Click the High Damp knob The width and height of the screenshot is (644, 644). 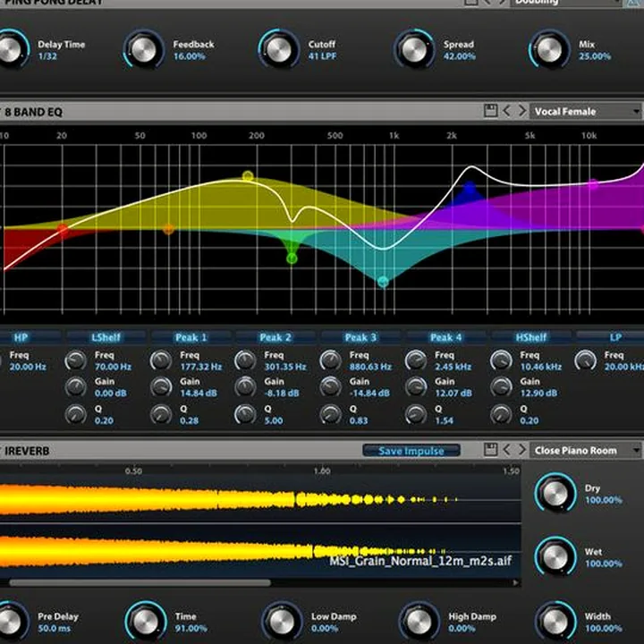point(419,622)
